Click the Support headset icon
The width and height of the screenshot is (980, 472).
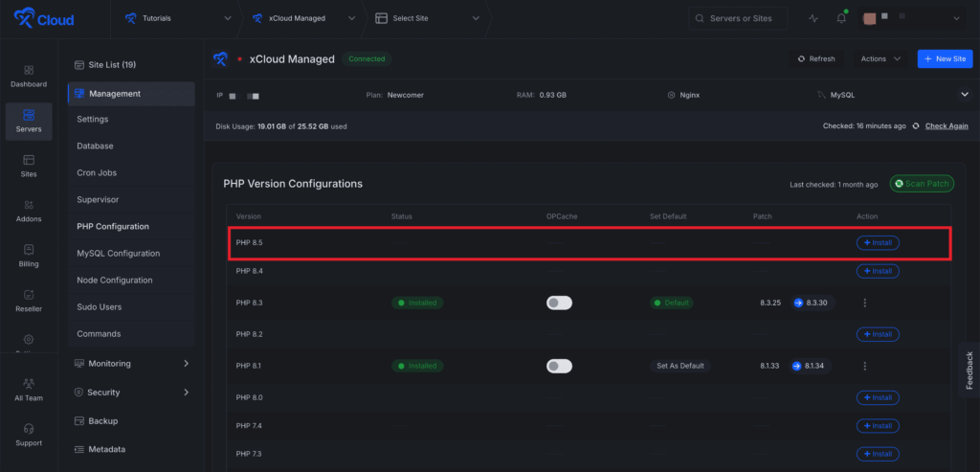tap(29, 428)
